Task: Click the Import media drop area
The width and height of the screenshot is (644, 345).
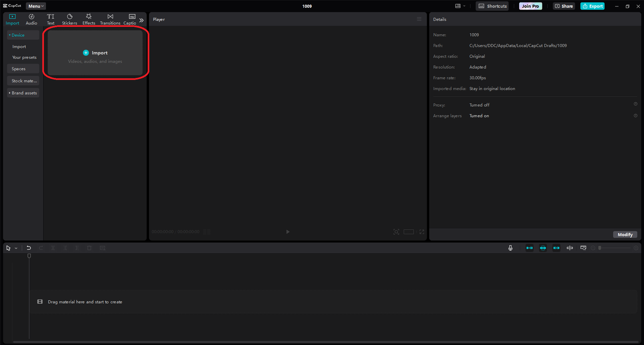Action: tap(95, 53)
